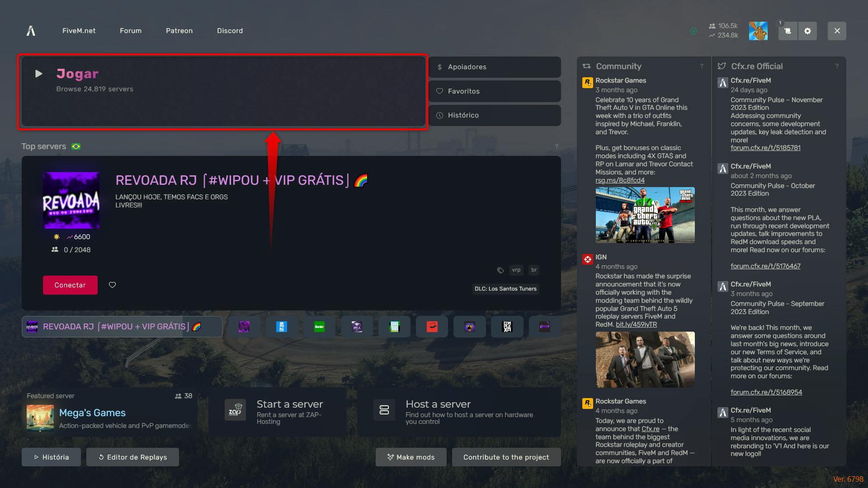Select the blue server icon in carousel
Screen dimensions: 868x488
[282, 327]
